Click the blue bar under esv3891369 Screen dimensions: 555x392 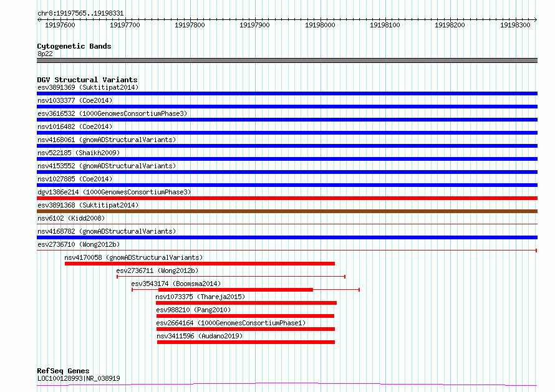287,93
